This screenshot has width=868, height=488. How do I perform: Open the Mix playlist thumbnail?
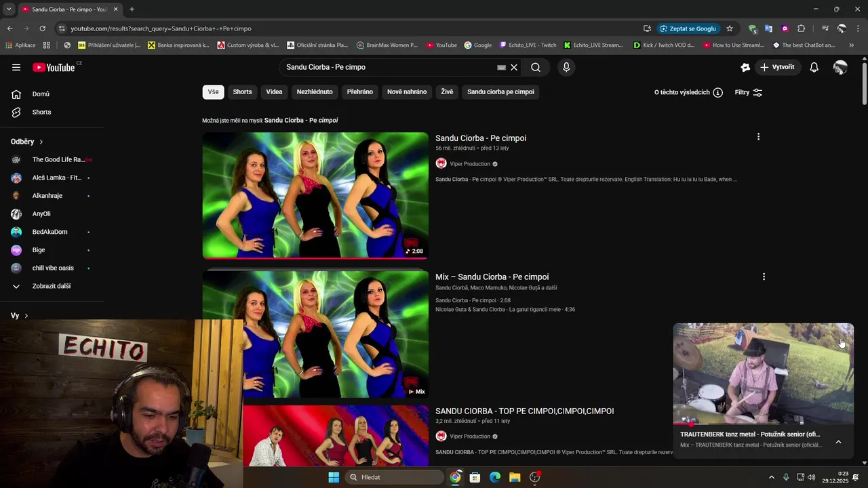tap(315, 334)
